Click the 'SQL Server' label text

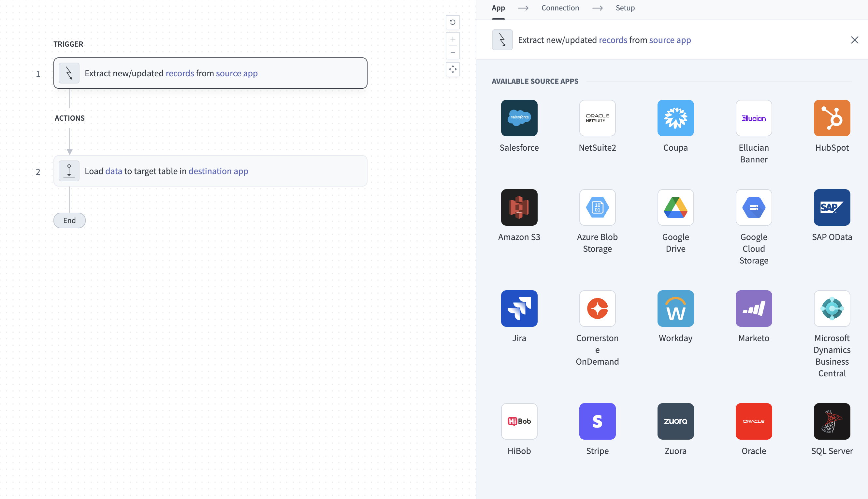832,451
